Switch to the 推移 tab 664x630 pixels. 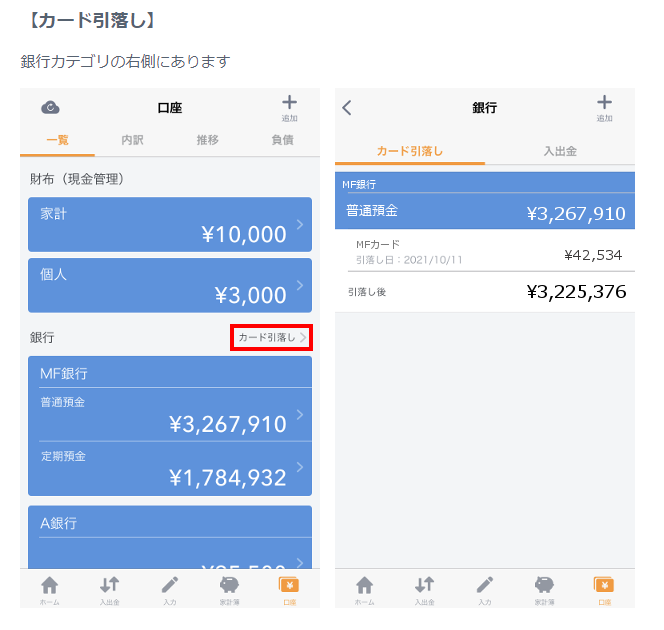208,140
